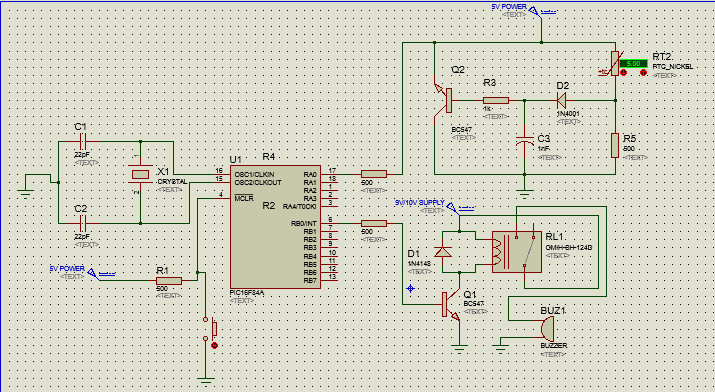715x392 pixels.
Task: Click the OSC2/CLKOUT pin label
Action: [x=258, y=183]
